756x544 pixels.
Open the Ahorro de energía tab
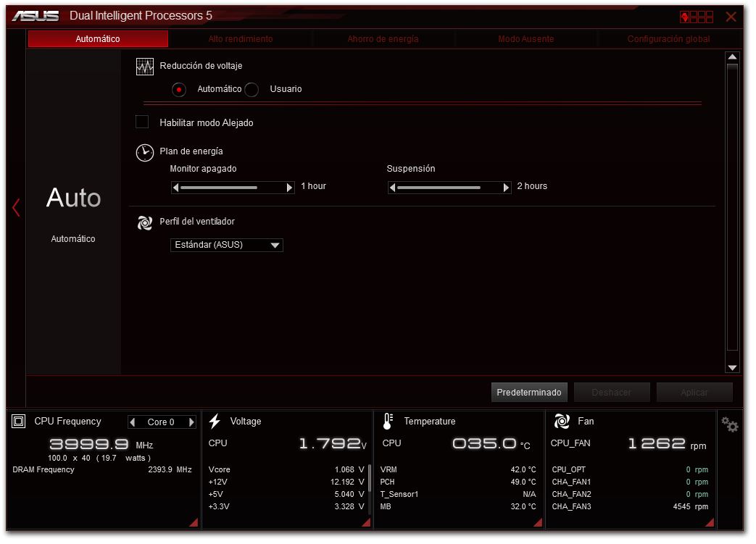[x=383, y=39]
